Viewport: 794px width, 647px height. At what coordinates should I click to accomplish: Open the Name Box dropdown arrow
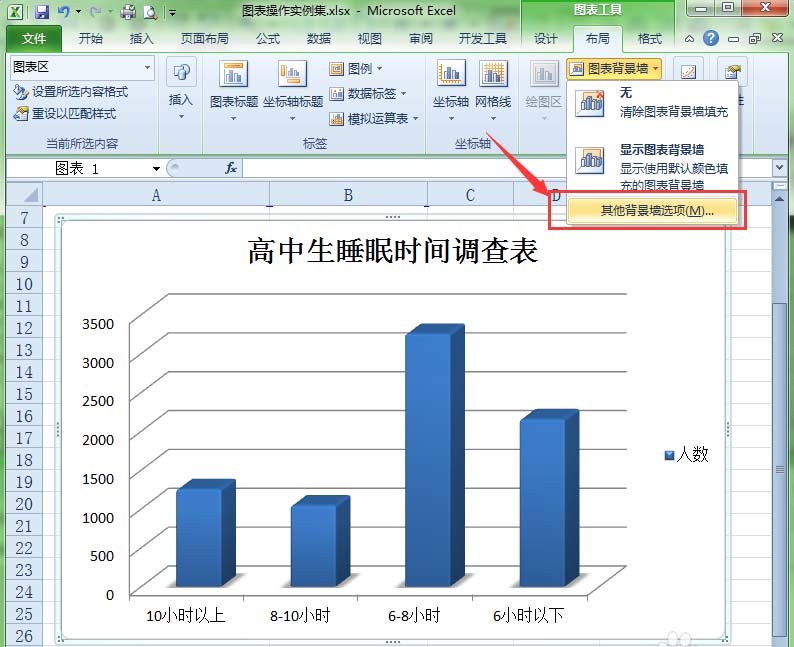point(156,169)
